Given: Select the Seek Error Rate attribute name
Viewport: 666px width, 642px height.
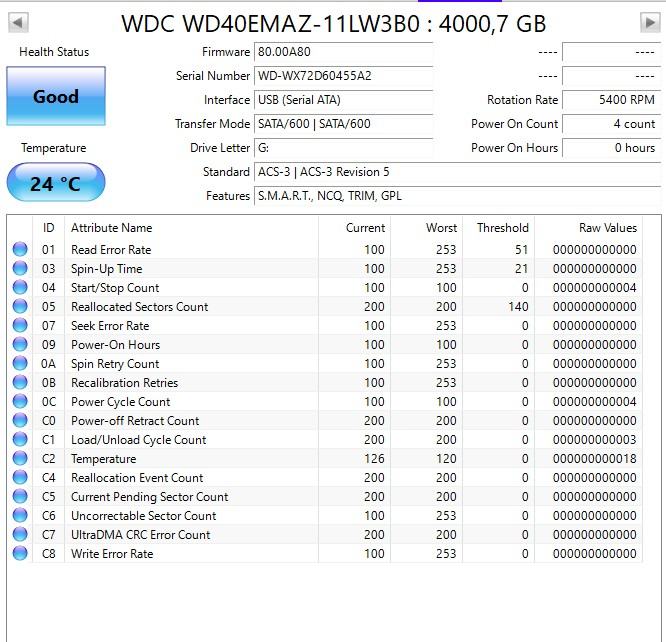Looking at the screenshot, I should [110, 325].
